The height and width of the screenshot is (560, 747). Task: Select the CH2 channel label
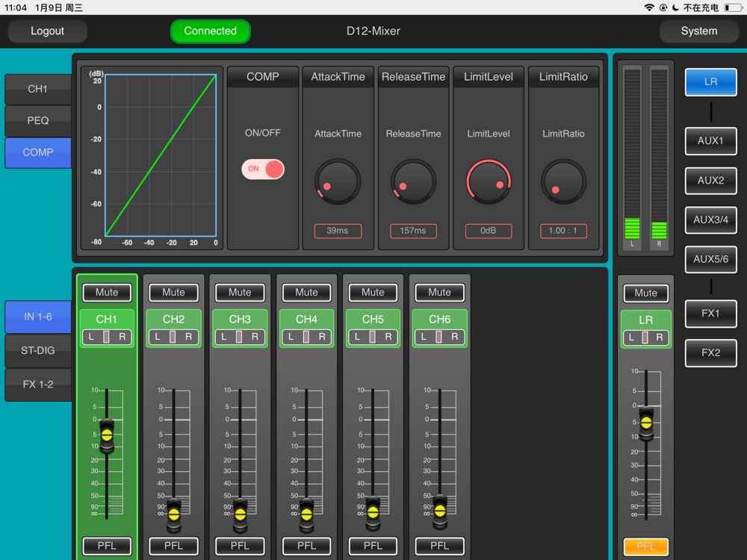click(x=173, y=319)
